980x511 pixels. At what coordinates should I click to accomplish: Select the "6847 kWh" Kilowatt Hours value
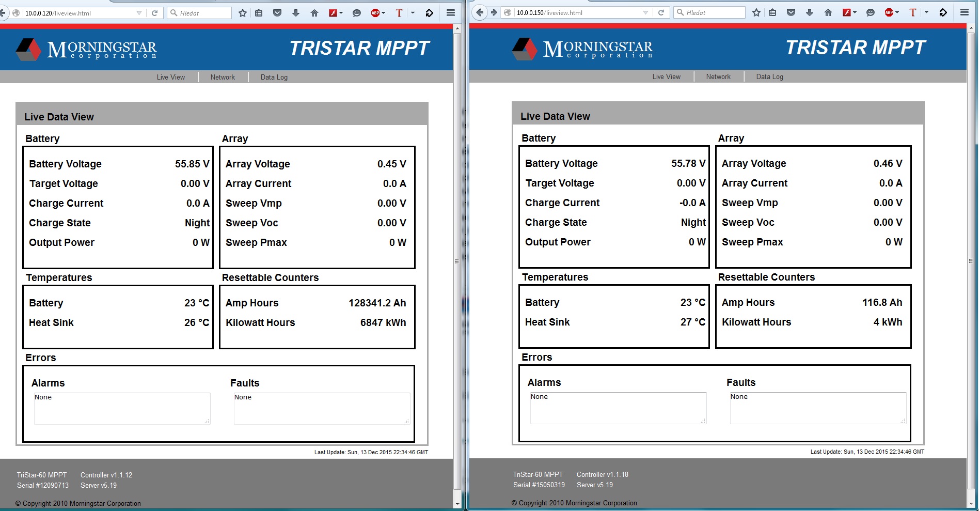383,322
